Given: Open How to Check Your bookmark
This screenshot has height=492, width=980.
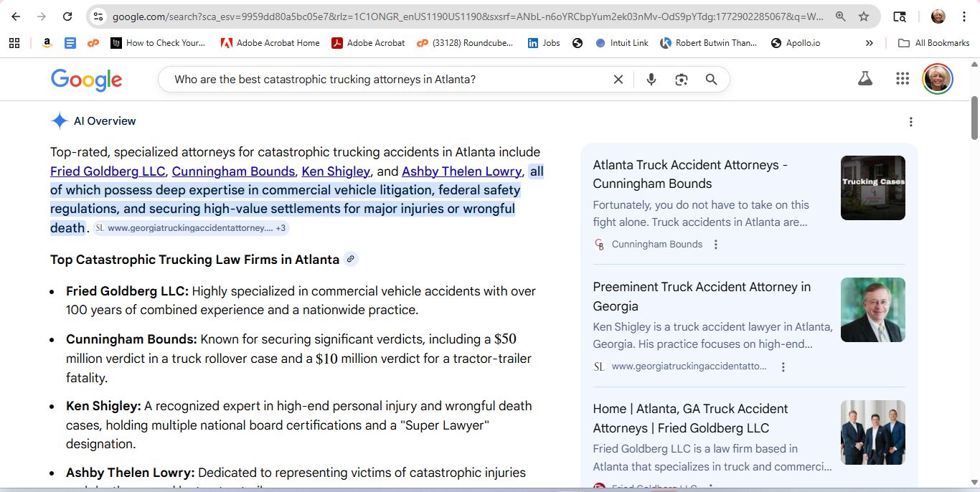Looking at the screenshot, I should (158, 43).
